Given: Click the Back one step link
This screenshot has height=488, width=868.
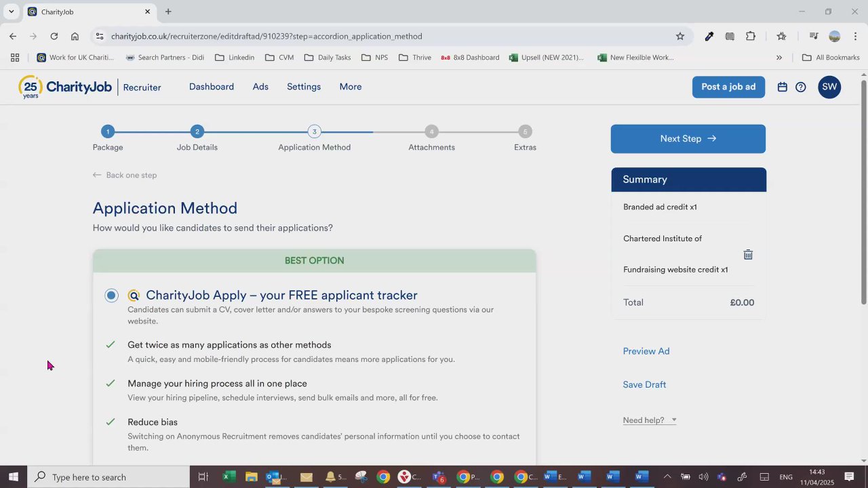Looking at the screenshot, I should [x=125, y=175].
